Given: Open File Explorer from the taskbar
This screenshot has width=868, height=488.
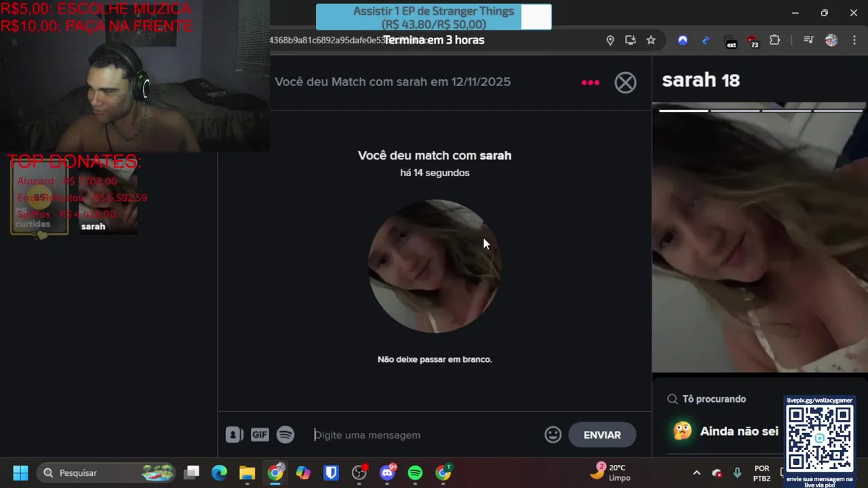Looking at the screenshot, I should [247, 472].
